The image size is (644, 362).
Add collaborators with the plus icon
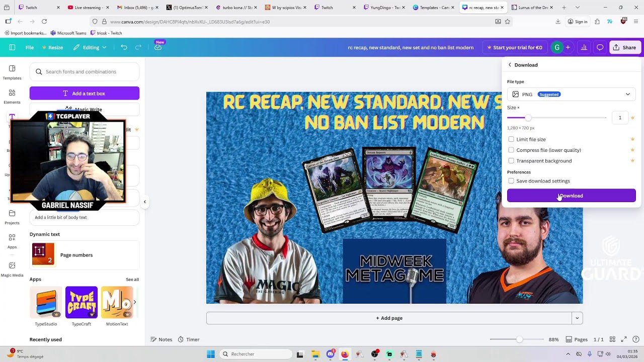click(568, 47)
